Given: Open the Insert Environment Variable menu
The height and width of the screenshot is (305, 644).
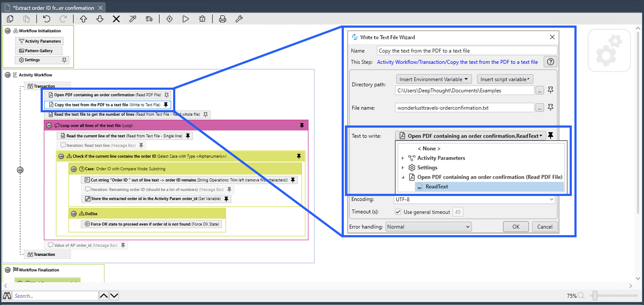Looking at the screenshot, I should coord(434,79).
